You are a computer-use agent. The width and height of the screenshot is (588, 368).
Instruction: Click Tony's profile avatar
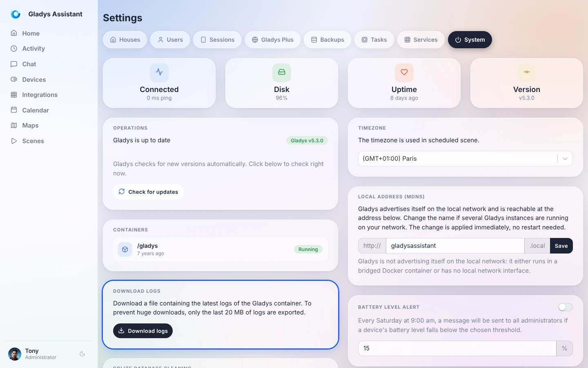[15, 354]
